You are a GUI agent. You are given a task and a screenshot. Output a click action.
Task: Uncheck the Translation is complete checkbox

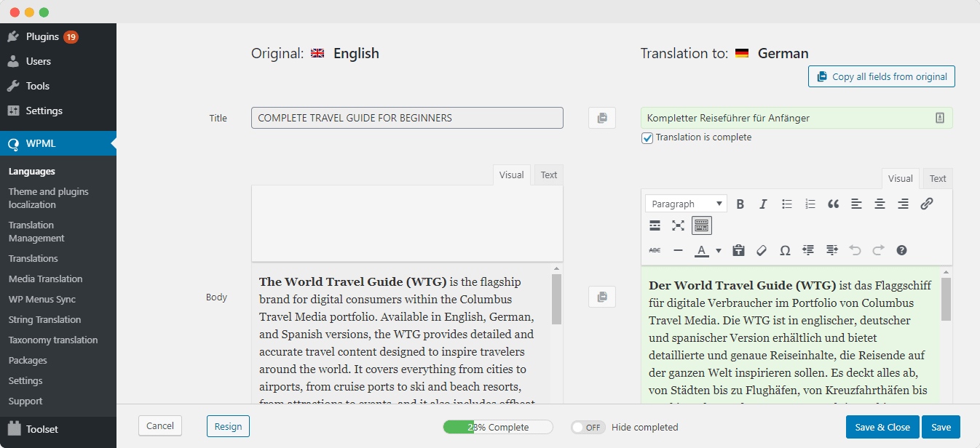[647, 137]
